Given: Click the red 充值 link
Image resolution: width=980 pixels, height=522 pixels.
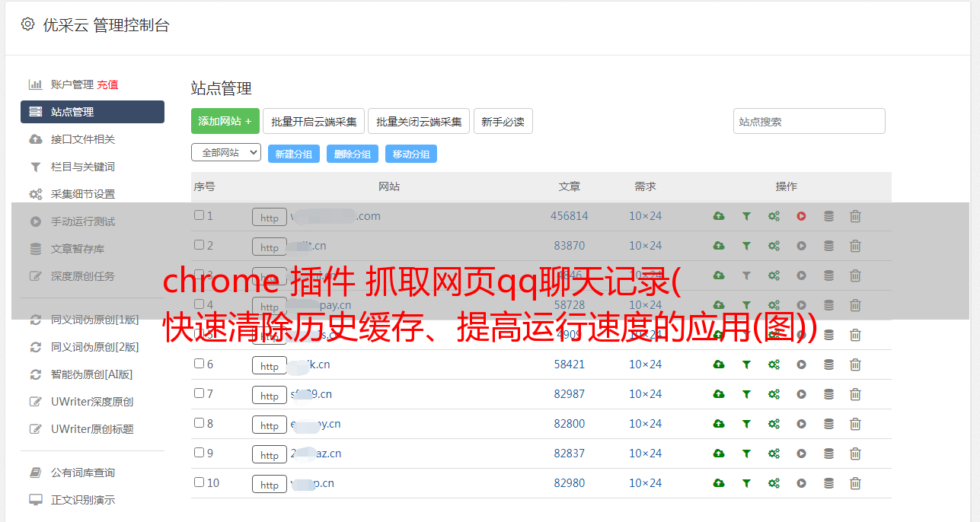Looking at the screenshot, I should (107, 84).
